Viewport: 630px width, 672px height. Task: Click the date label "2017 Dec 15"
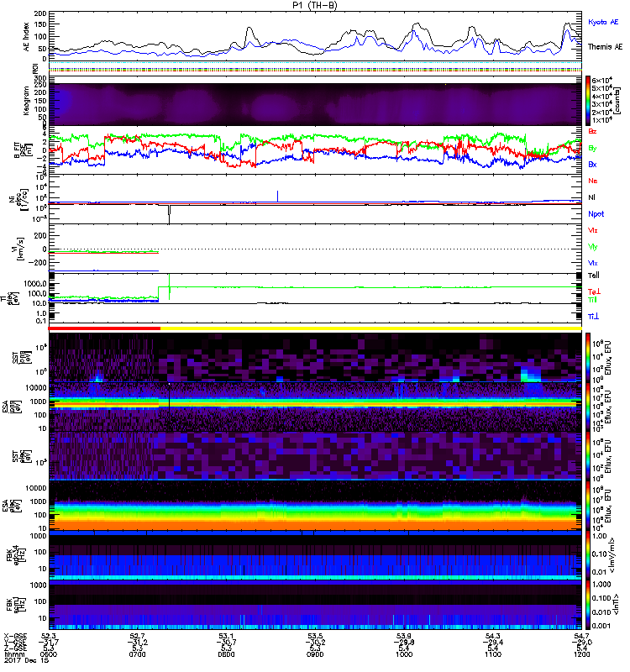tap(26, 660)
